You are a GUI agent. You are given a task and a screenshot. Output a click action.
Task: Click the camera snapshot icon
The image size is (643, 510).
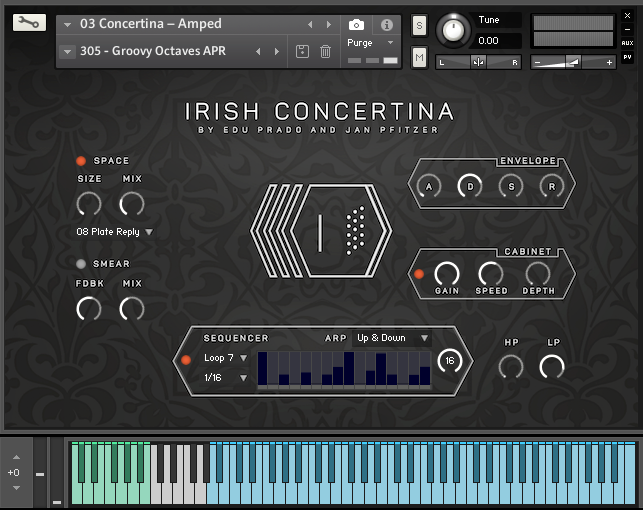356,24
